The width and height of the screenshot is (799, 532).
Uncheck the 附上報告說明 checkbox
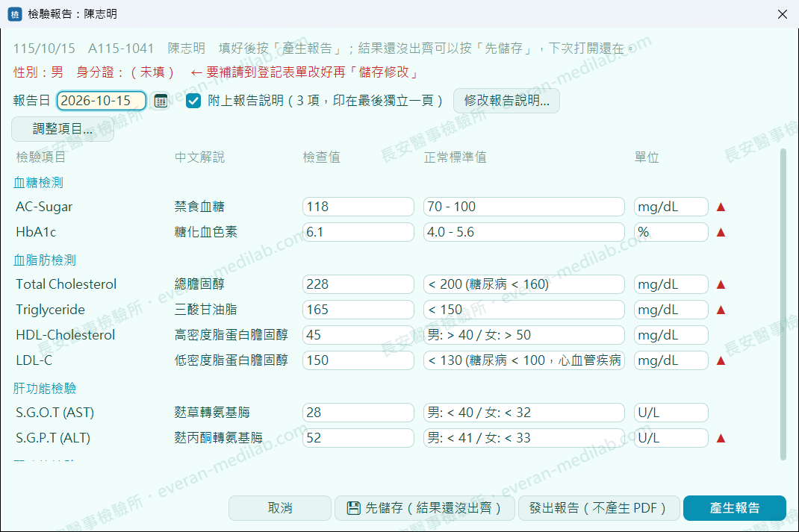coord(193,101)
